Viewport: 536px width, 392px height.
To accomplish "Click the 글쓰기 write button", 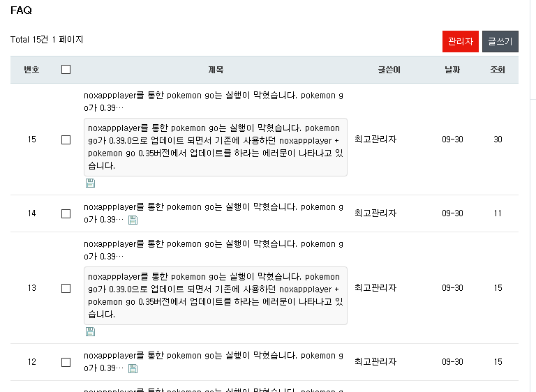I will (x=500, y=41).
